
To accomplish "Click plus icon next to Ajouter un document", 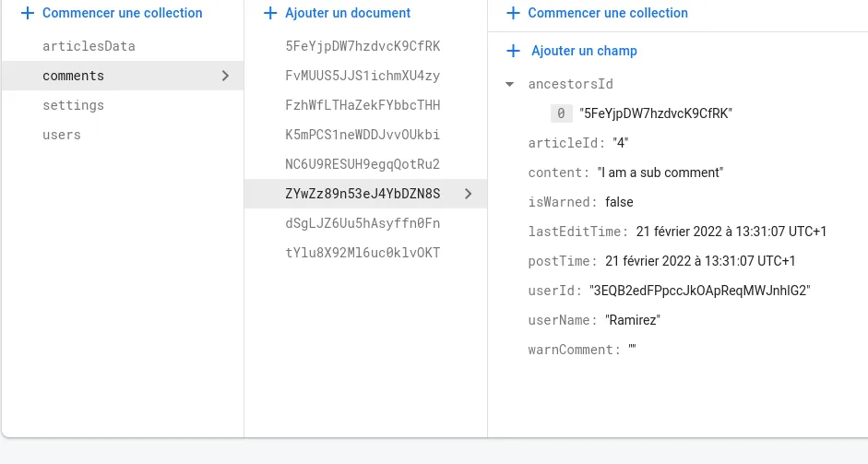I will point(270,14).
